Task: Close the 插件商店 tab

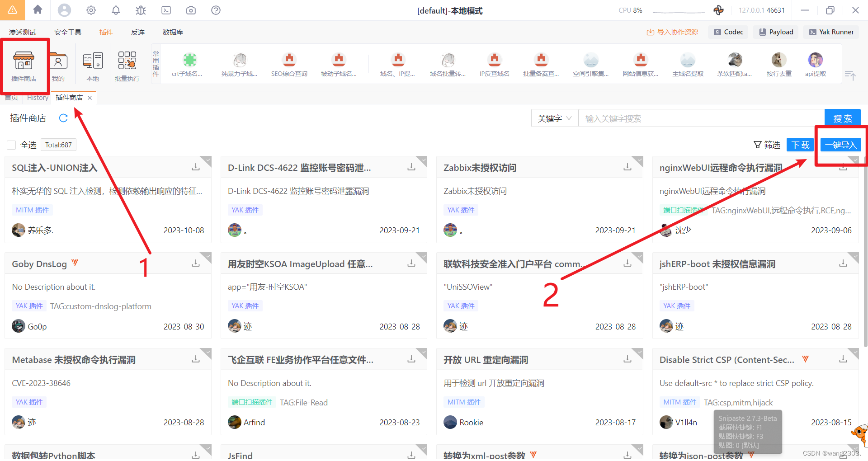Action: (90, 98)
